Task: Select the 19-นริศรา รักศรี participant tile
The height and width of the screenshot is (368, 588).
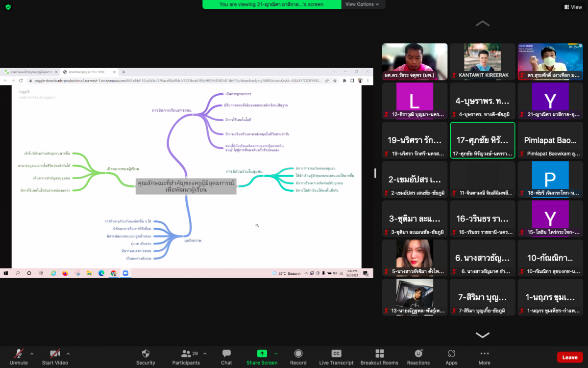Action: [x=415, y=140]
